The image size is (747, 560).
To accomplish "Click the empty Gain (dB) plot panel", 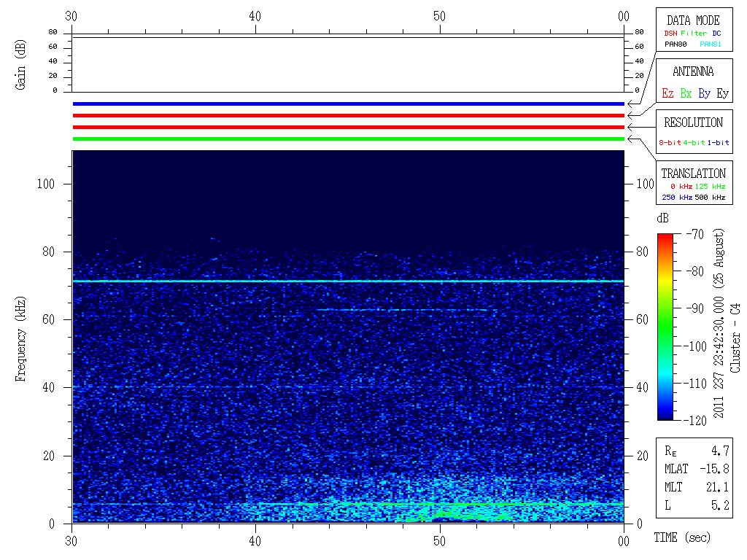I will pos(349,64).
